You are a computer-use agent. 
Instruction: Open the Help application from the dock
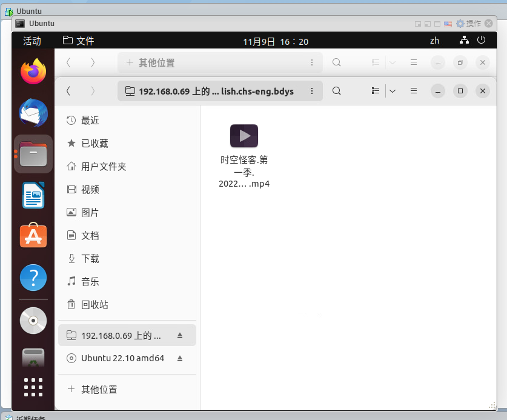click(x=33, y=277)
